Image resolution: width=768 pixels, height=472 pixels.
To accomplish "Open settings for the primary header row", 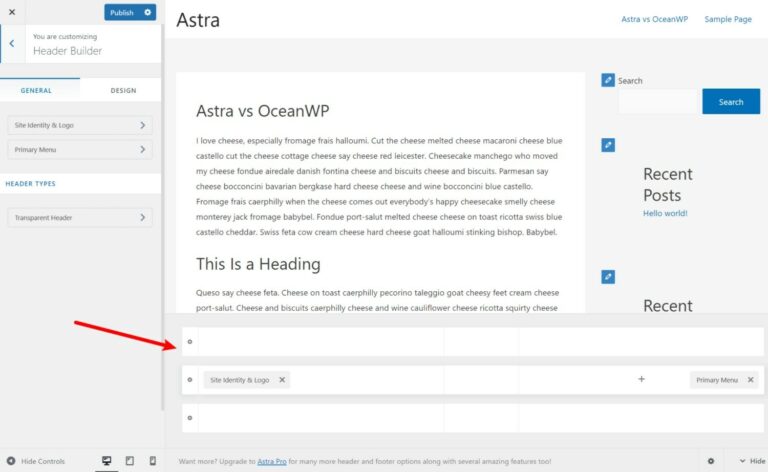I will coord(190,379).
